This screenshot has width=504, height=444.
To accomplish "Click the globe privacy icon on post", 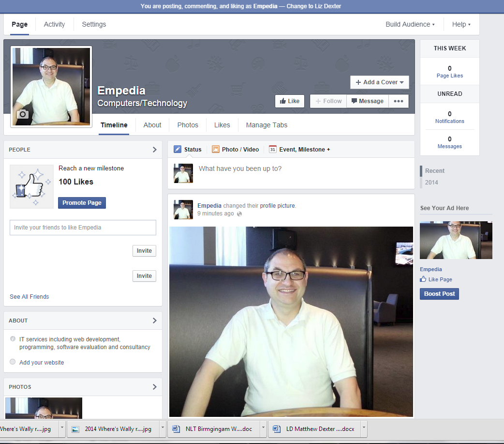I will (239, 214).
